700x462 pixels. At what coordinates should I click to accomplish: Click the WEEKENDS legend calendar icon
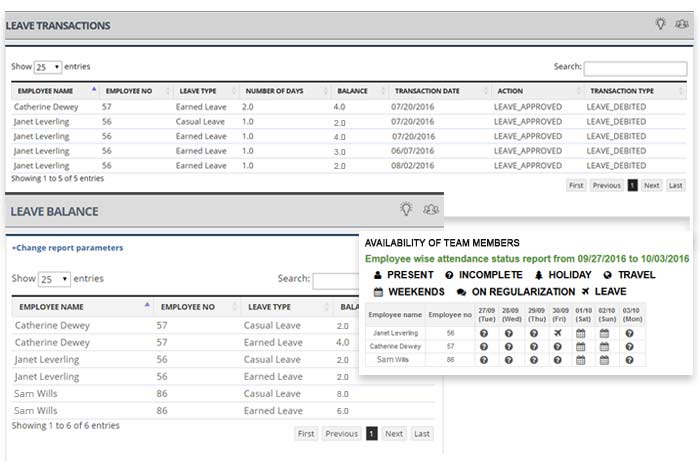click(x=378, y=292)
